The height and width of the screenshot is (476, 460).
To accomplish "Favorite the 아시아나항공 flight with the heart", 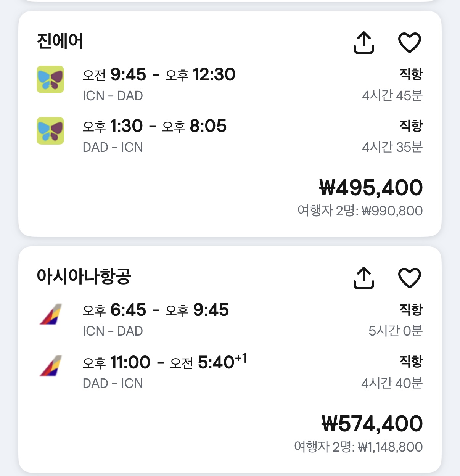I will pyautogui.click(x=409, y=278).
